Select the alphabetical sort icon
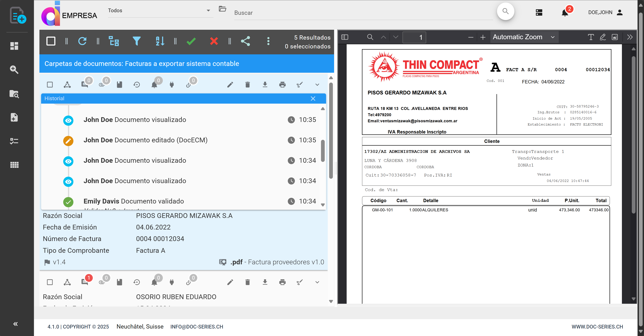Viewport: 644px width, 336px height. click(160, 41)
